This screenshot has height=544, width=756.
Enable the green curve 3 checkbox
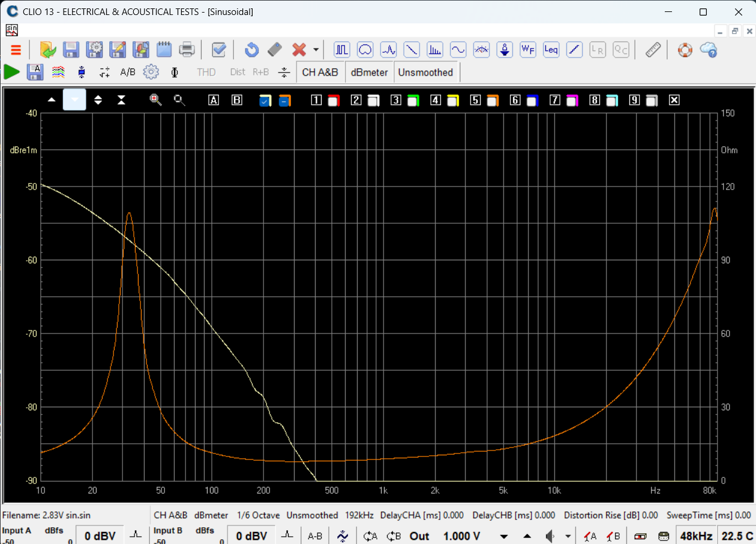point(415,100)
